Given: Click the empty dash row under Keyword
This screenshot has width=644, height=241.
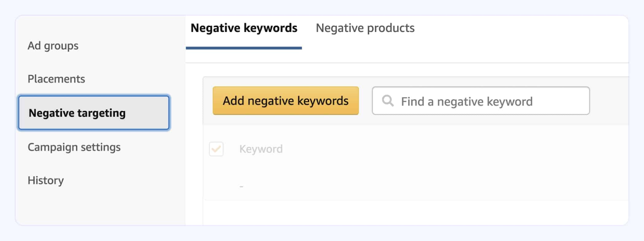Looking at the screenshot, I should click(x=242, y=187).
